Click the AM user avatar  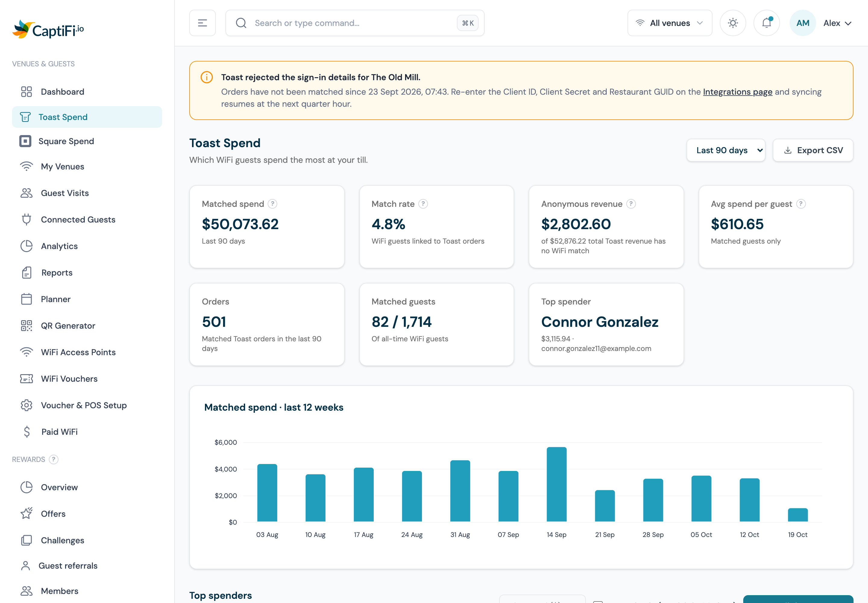coord(803,23)
